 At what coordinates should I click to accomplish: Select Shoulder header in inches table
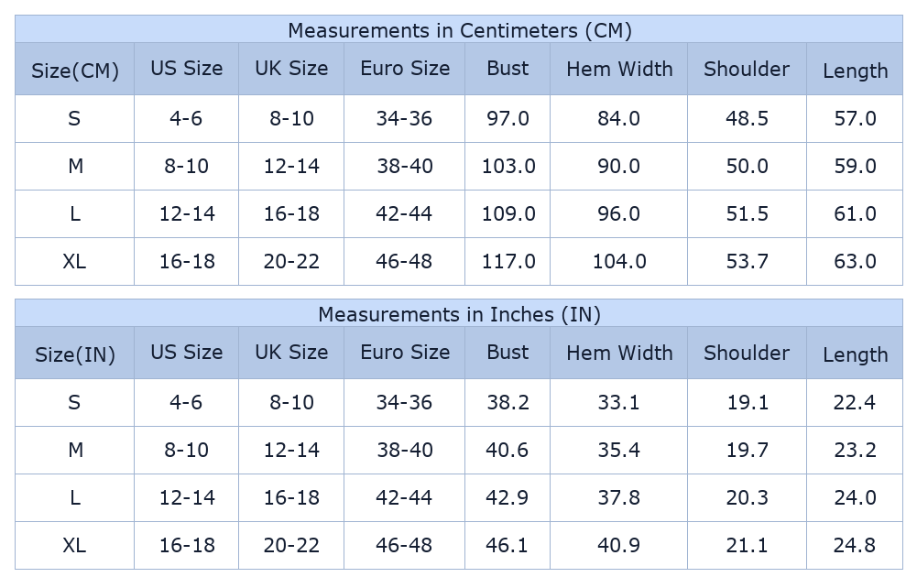747,353
